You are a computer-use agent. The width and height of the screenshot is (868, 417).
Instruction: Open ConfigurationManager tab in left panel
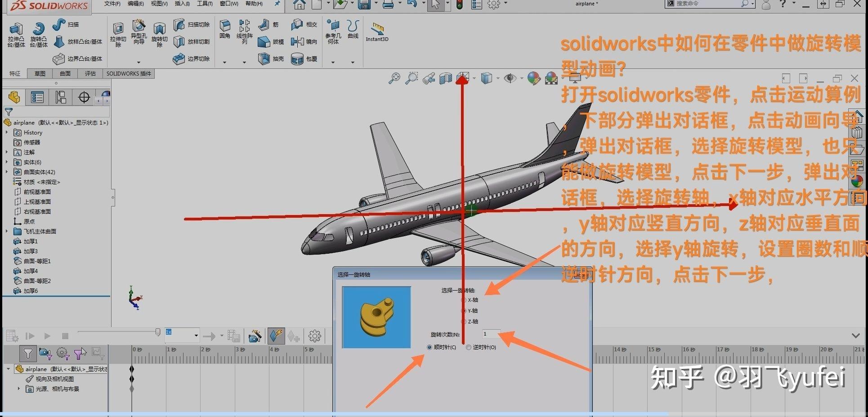[61, 97]
